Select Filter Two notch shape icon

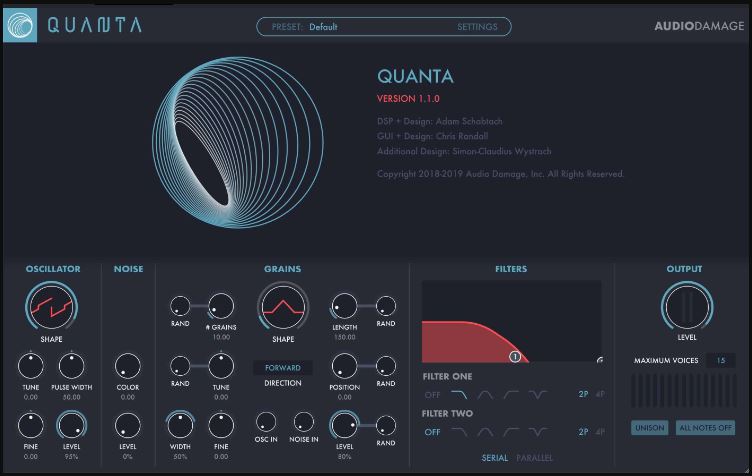click(537, 432)
